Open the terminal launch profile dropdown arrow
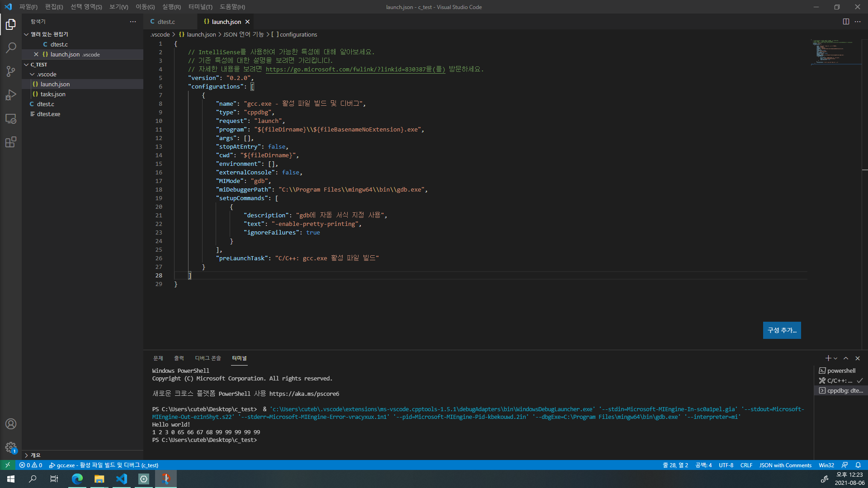Screen dimensions: 868x488 point(835,358)
